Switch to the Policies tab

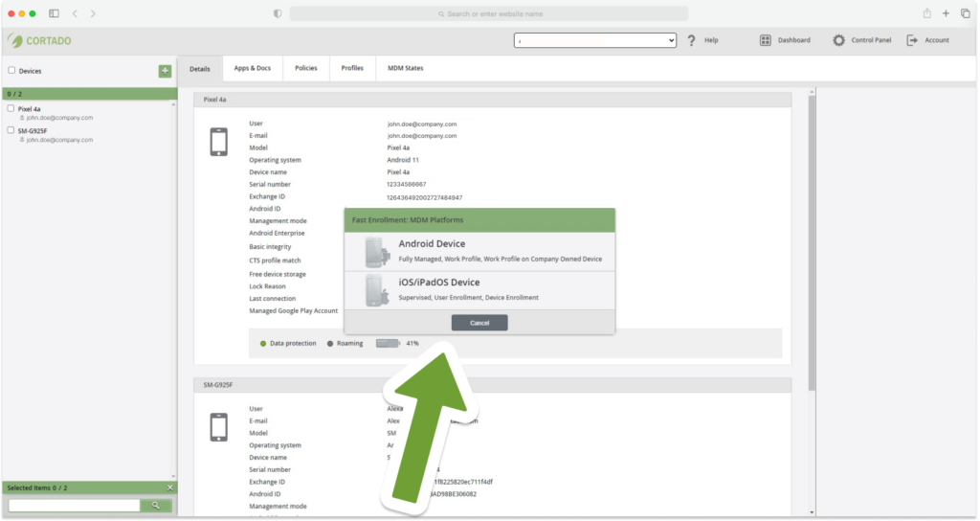point(306,68)
